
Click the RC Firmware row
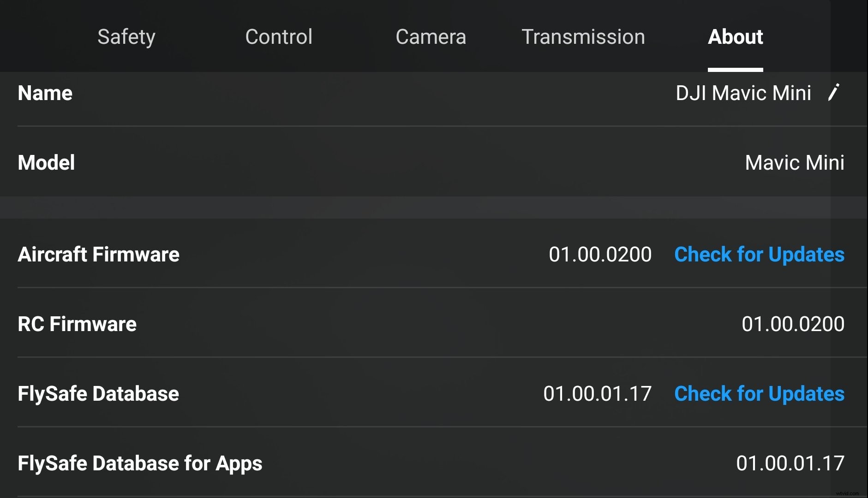pos(77,324)
